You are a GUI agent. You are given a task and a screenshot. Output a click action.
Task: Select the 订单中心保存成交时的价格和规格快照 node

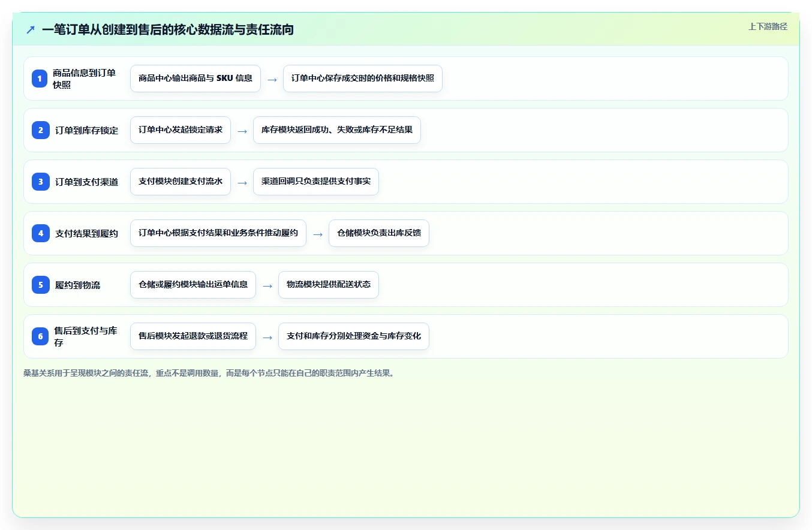click(x=363, y=79)
